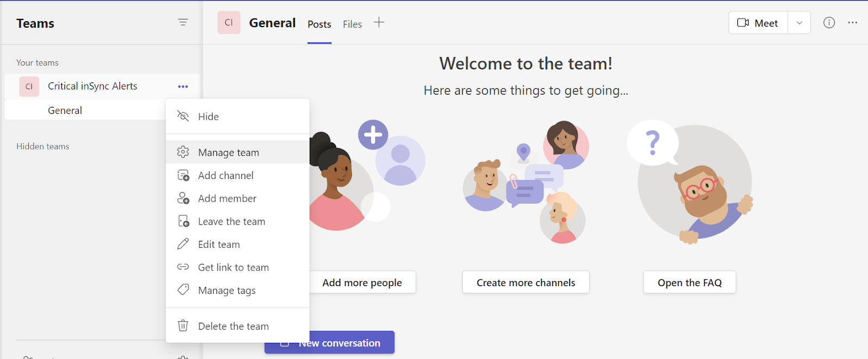The width and height of the screenshot is (868, 359).
Task: Switch to the Files tab
Action: tap(352, 24)
